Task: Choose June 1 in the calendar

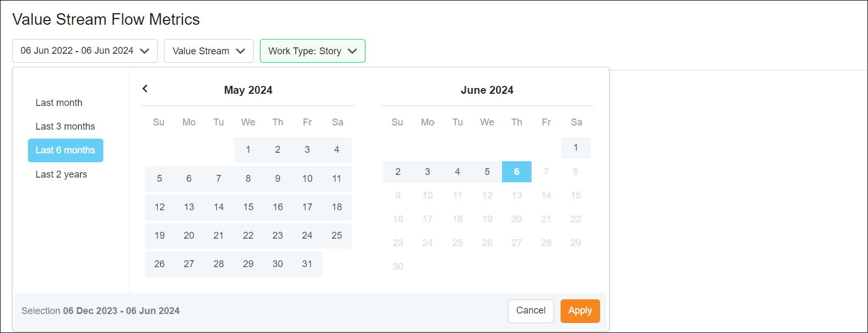Action: tap(576, 148)
